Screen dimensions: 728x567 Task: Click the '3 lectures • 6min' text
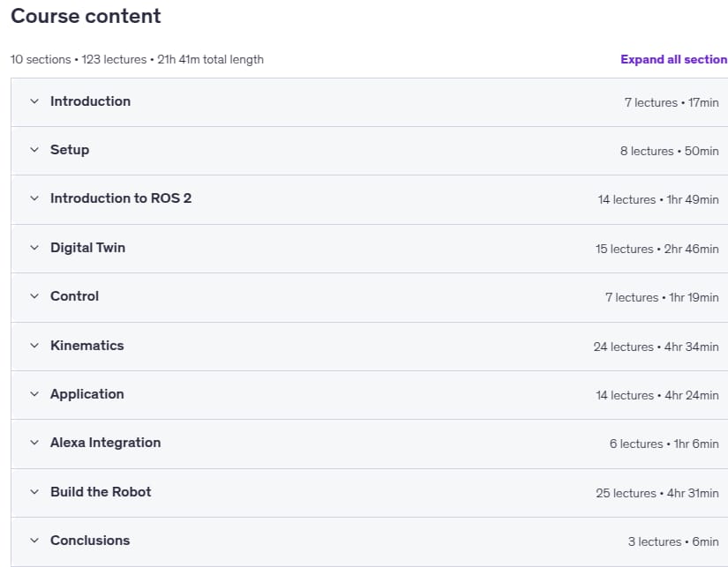coord(673,541)
